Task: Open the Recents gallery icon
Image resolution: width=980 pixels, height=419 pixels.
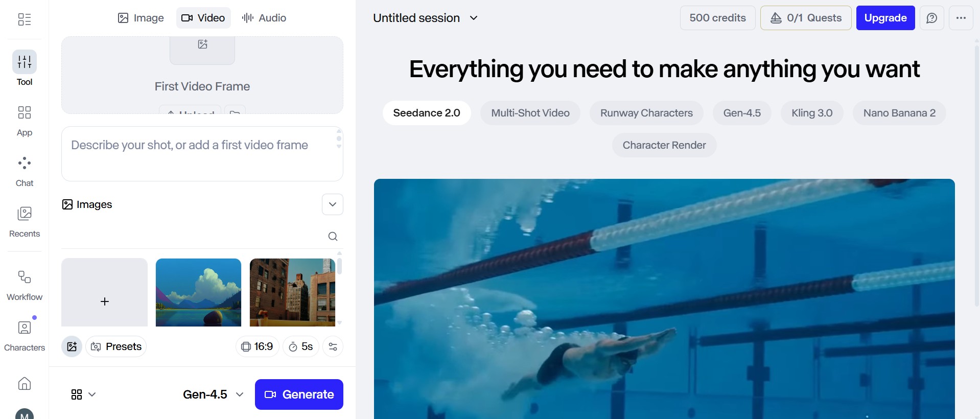Action: coord(25,214)
